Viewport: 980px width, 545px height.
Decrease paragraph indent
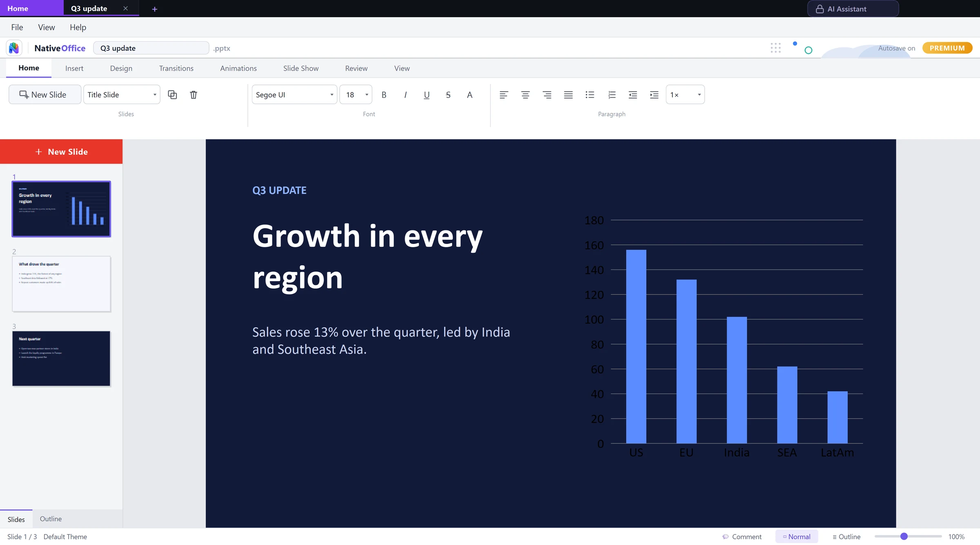pos(633,95)
